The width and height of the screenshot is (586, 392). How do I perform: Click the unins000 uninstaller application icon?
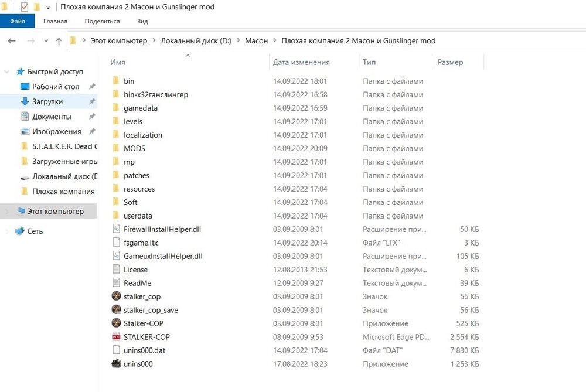point(116,363)
